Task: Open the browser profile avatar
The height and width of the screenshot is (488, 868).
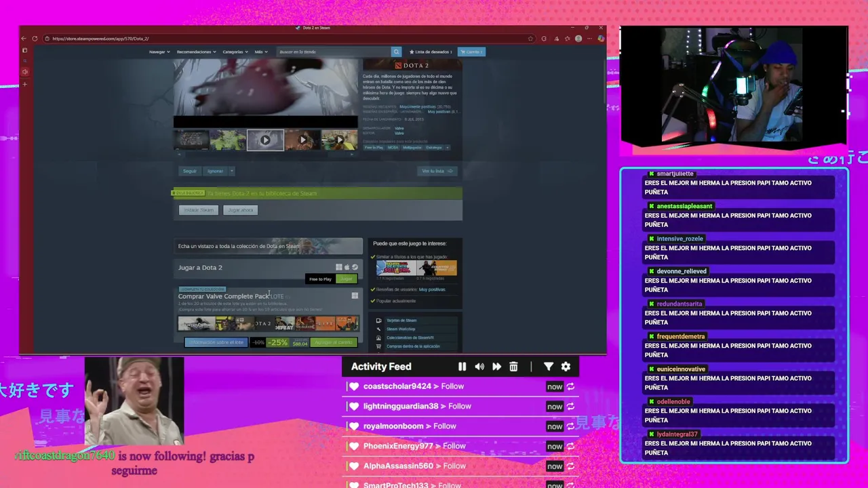Action: tap(578, 39)
